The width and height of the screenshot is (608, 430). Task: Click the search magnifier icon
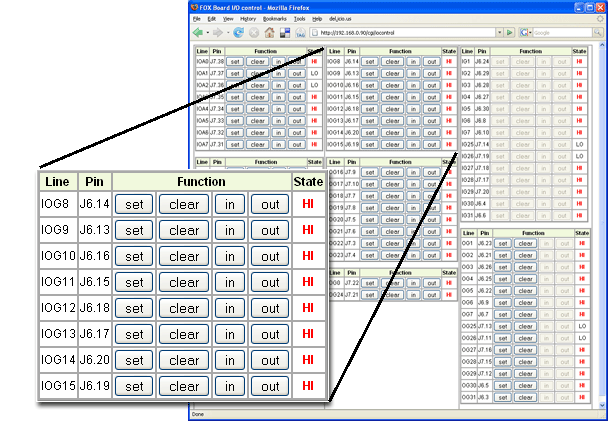598,33
